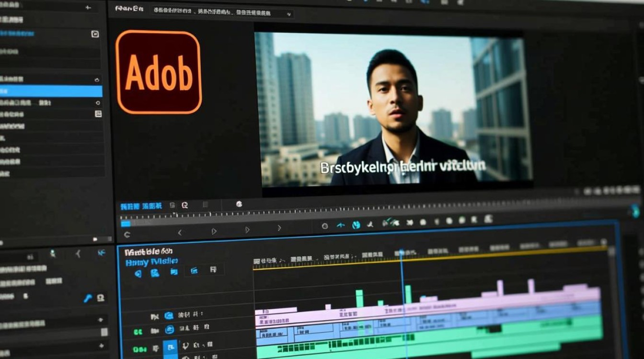Click the left chevron in monitor transport controls
The width and height of the screenshot is (644, 359).
click(x=180, y=233)
